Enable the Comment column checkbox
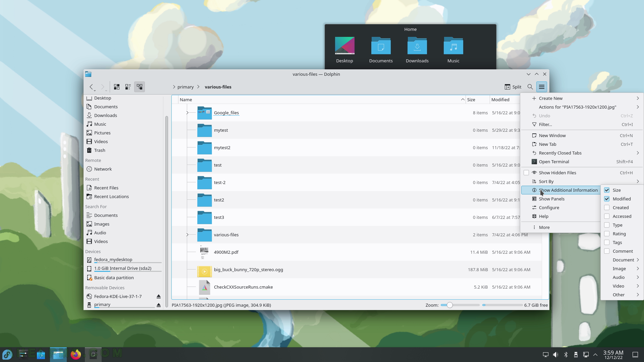The height and width of the screenshot is (362, 644). pyautogui.click(x=607, y=251)
